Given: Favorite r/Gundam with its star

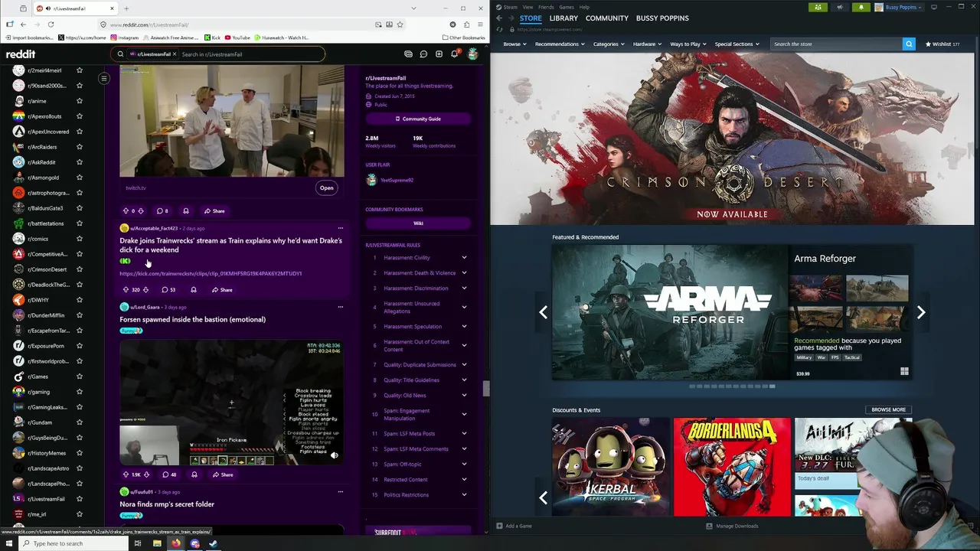Looking at the screenshot, I should point(79,422).
